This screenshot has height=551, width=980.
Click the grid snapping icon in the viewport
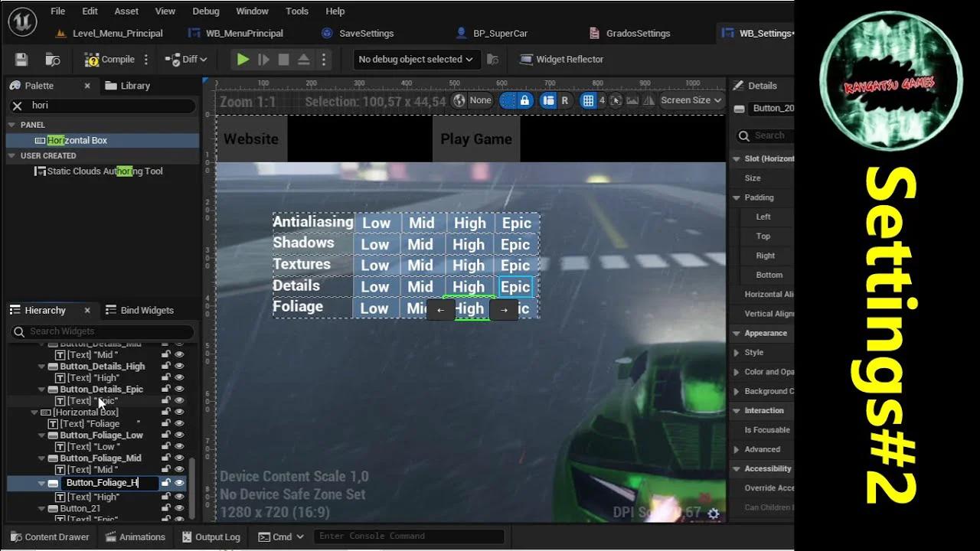(590, 100)
